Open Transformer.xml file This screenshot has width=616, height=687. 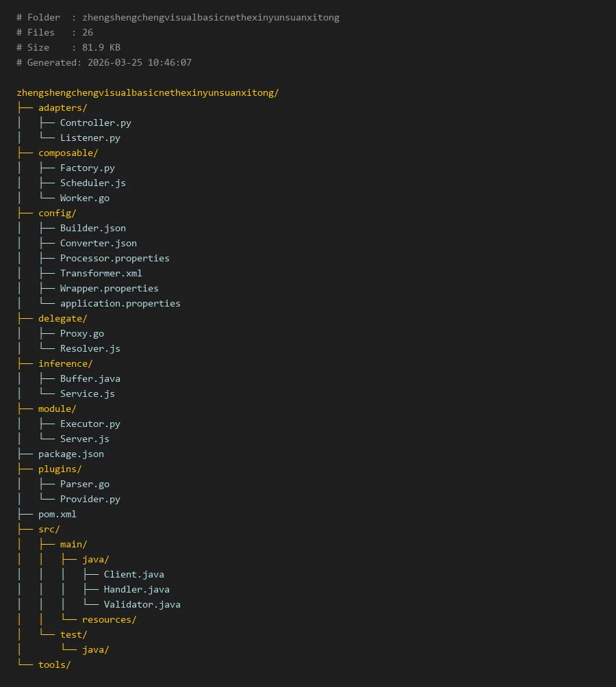click(x=101, y=273)
